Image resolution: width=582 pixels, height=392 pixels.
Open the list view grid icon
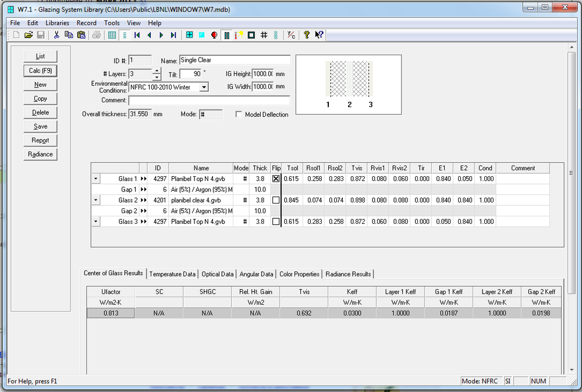pos(112,35)
